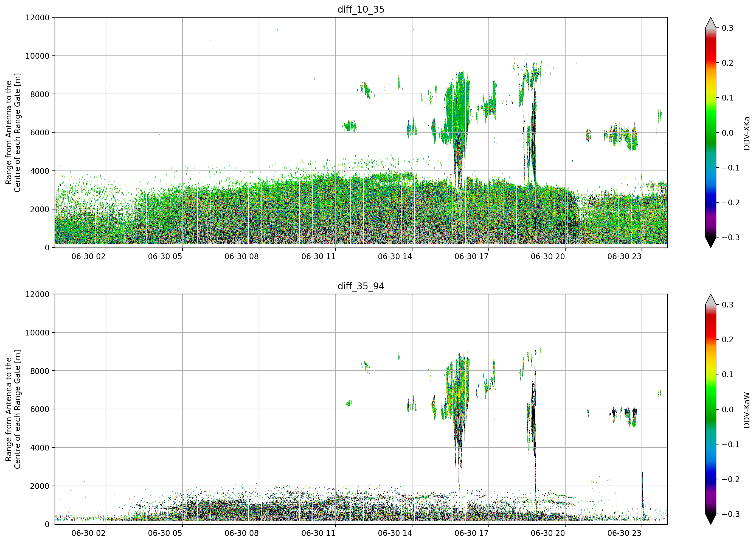Click the −0.1 tick on DDV-KaW colorbar
The image size is (756, 543).
(731, 445)
